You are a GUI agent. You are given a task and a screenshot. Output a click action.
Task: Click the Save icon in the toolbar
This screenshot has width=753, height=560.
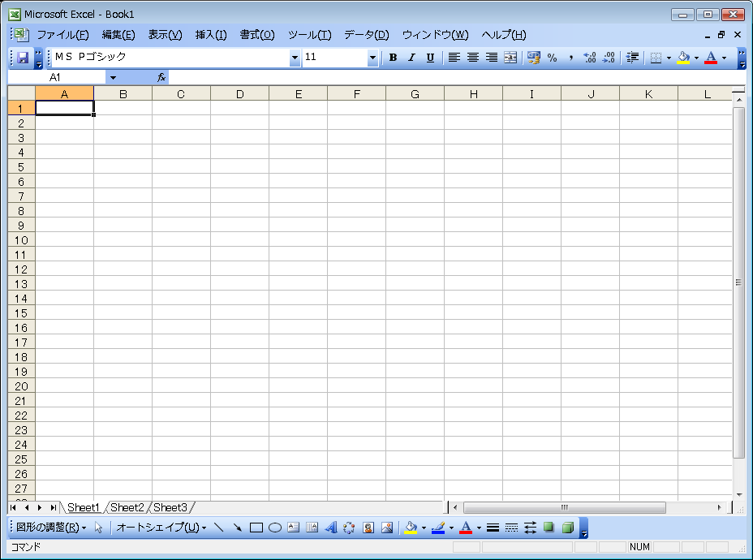tap(23, 58)
